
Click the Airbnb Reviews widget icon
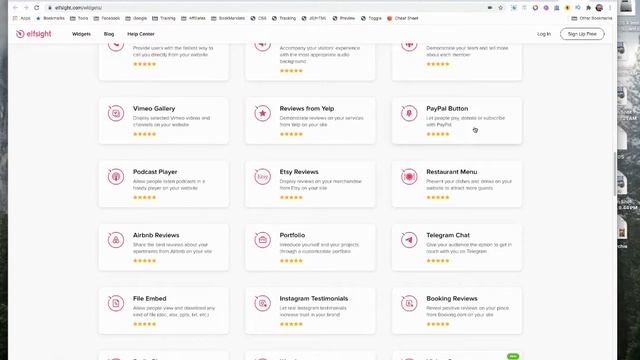116,240
